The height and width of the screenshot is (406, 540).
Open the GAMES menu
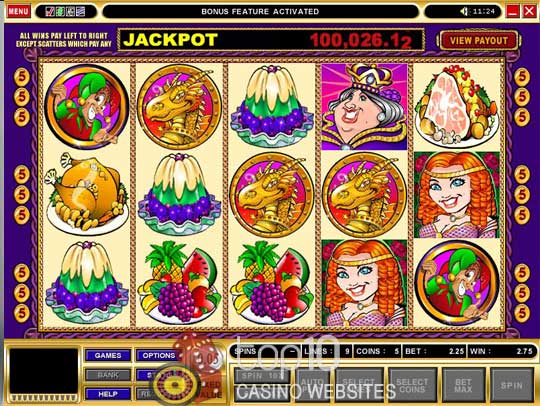(108, 355)
